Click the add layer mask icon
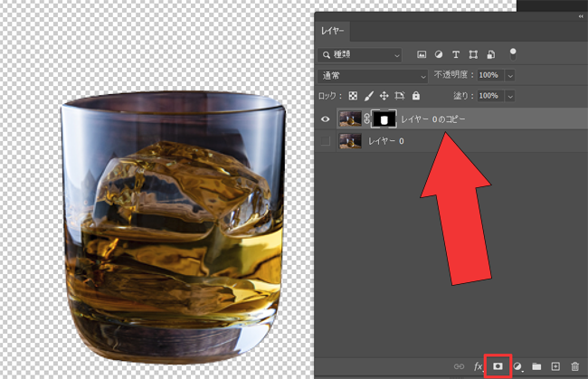 (x=497, y=365)
